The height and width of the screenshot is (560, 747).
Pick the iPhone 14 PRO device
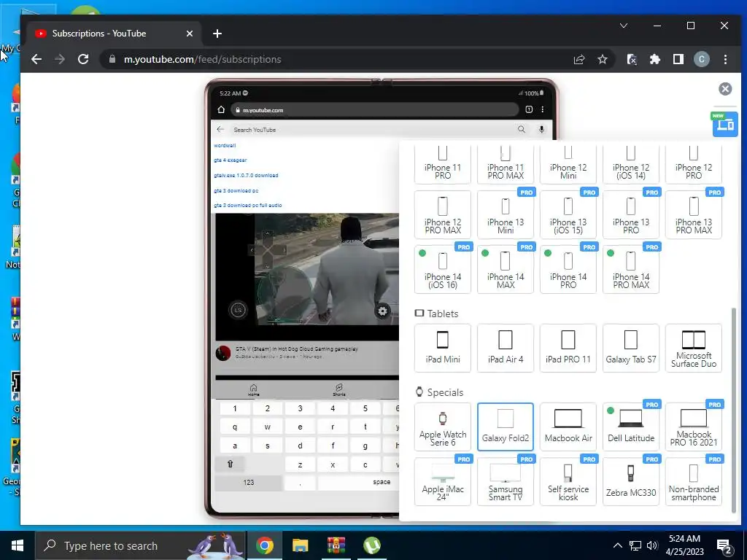pos(568,270)
